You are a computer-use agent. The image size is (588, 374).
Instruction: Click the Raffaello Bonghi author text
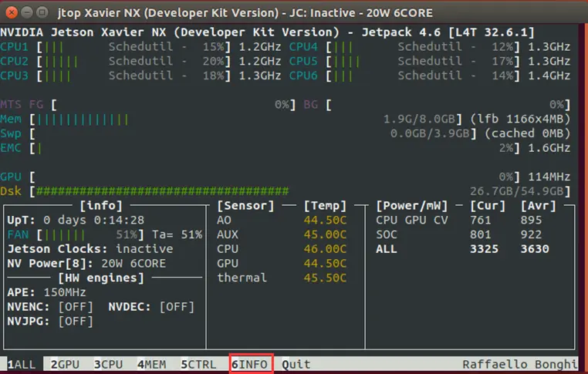520,364
